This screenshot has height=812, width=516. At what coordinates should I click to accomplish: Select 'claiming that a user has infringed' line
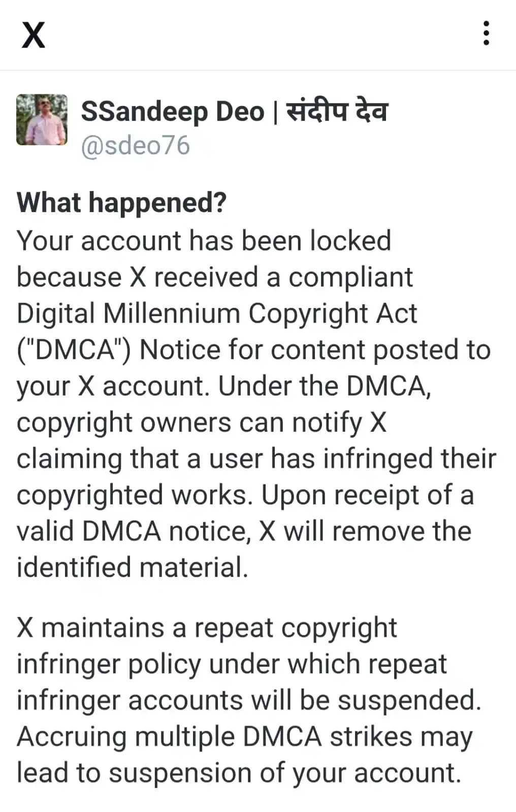pyautogui.click(x=256, y=459)
